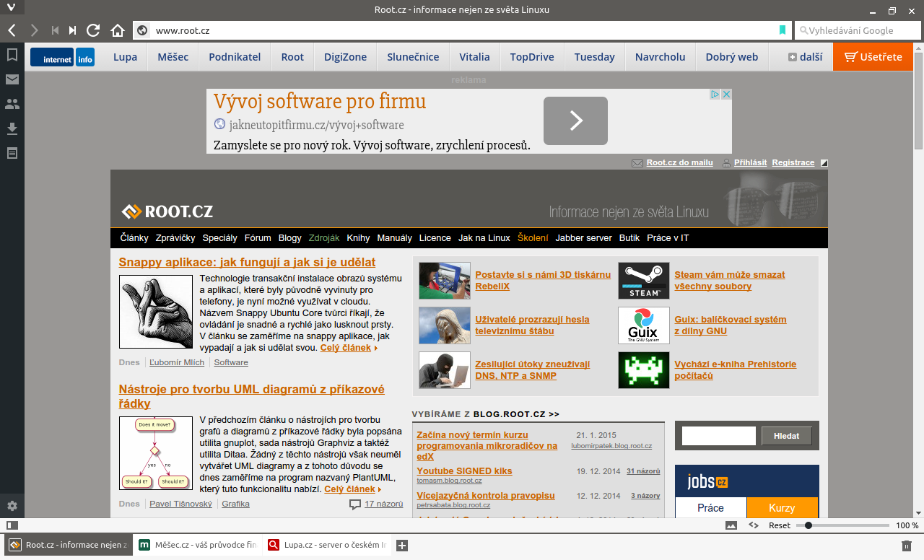Viewport: 924px width, 560px height.
Task: Bookmark this page from the address bar
Action: (782, 30)
